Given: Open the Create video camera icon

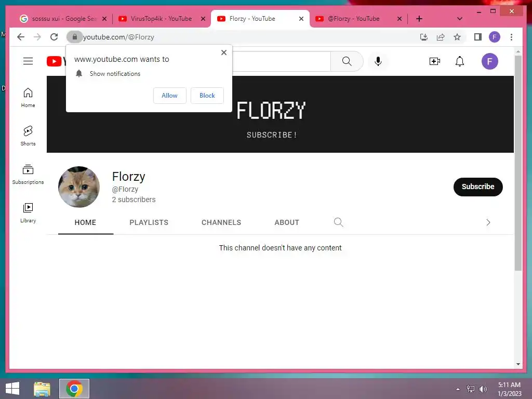Looking at the screenshot, I should pos(435,61).
